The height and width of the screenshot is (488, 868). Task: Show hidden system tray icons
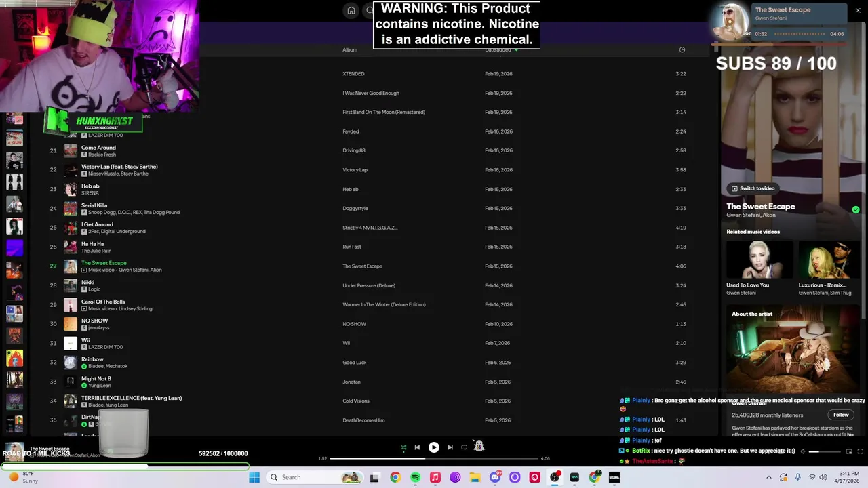[768, 477]
